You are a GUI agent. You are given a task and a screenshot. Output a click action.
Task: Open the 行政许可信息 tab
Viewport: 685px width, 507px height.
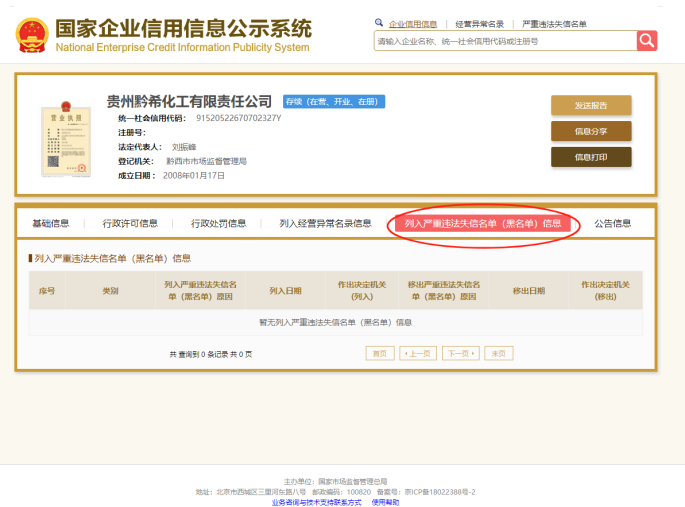[x=130, y=223]
